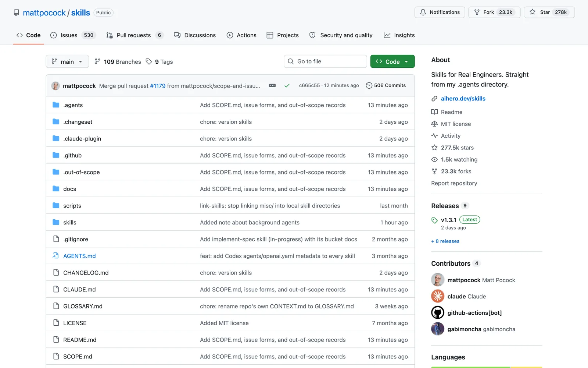Click the link icon near aihero.dev/skills
This screenshot has width=588, height=368.
click(x=434, y=99)
